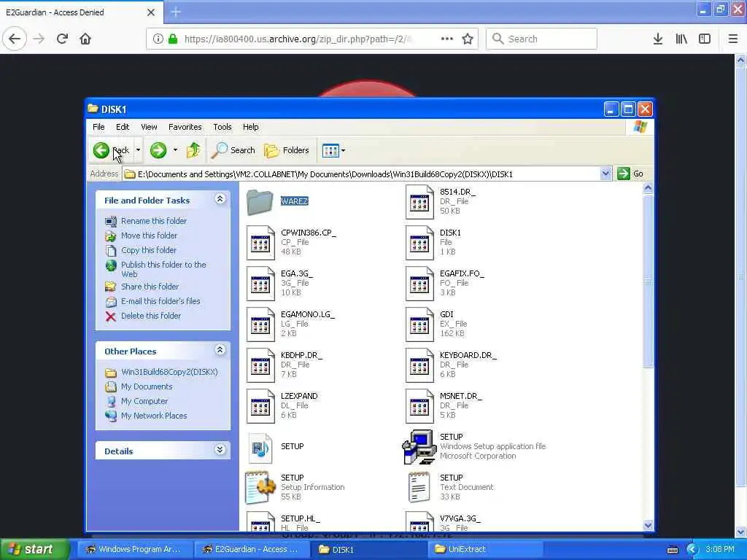This screenshot has width=747, height=560.
Task: Open the Explorer Search pane
Action: pos(233,150)
